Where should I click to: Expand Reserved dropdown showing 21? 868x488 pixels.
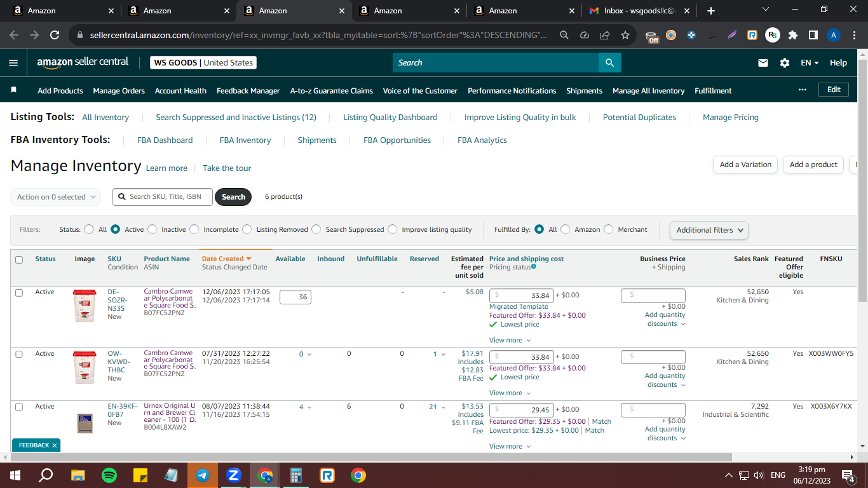tap(437, 407)
